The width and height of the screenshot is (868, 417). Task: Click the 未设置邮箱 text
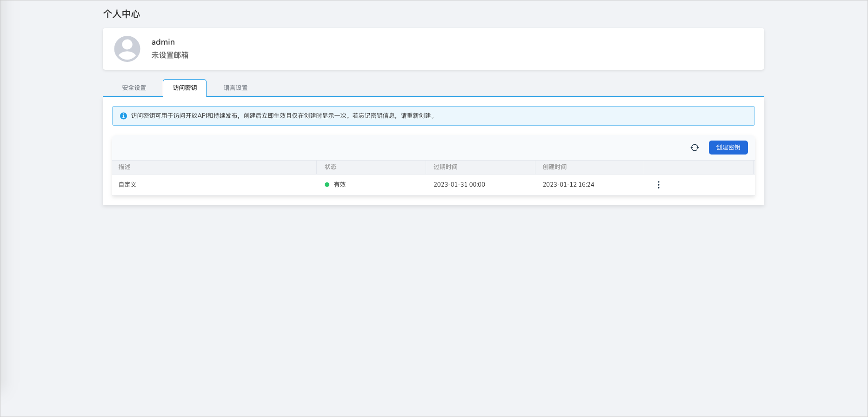(170, 55)
